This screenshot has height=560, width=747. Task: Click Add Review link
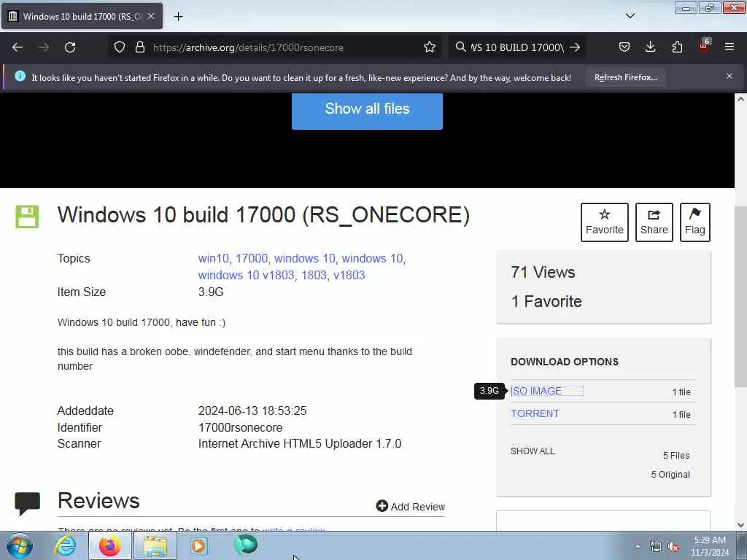[x=411, y=507]
